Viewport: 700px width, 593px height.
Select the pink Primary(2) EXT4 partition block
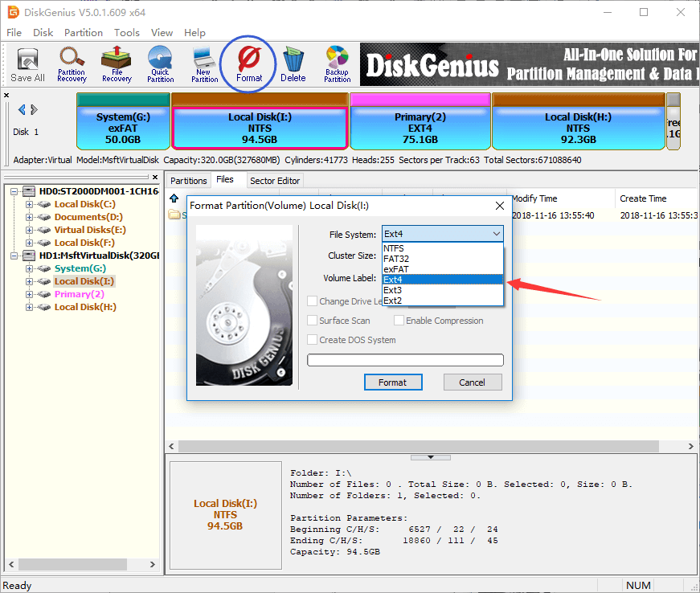click(x=420, y=128)
